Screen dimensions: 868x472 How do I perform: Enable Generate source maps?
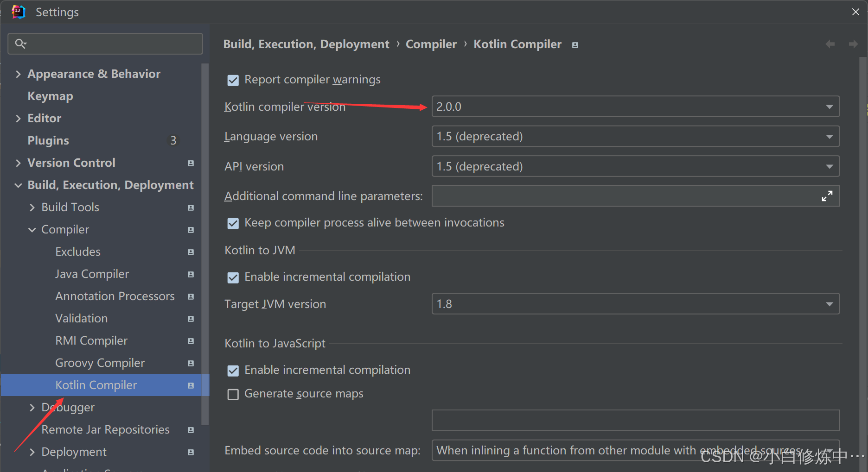233,394
